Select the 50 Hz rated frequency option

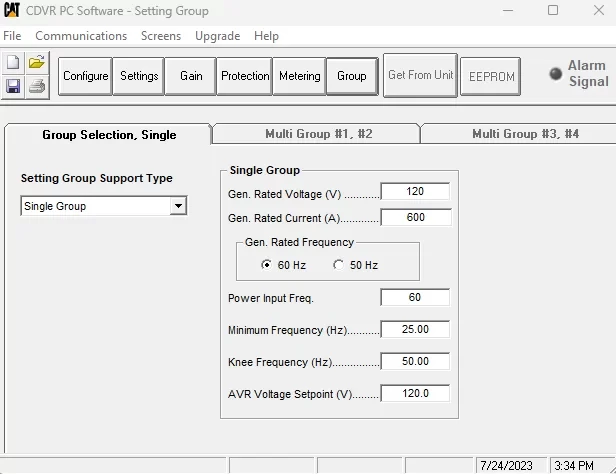[x=338, y=265]
